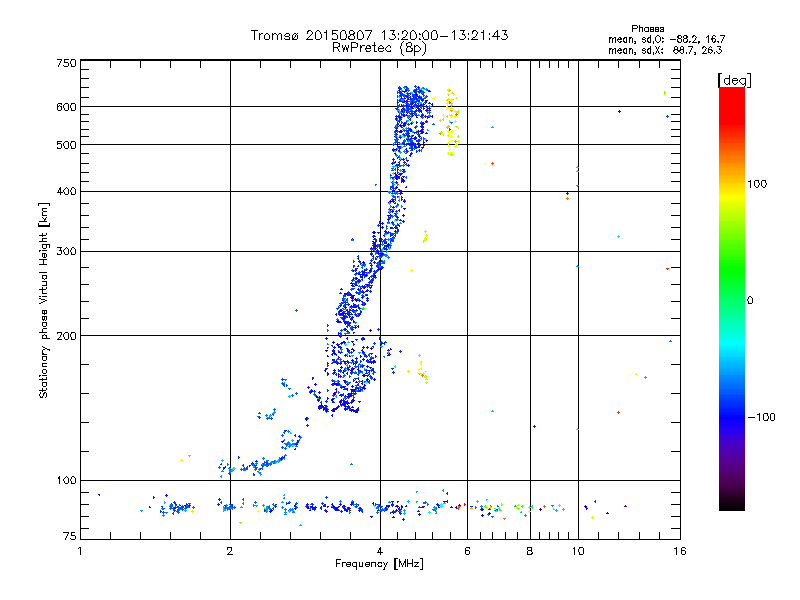
Task: Click the 'Phases' header text
Action: coord(647,29)
